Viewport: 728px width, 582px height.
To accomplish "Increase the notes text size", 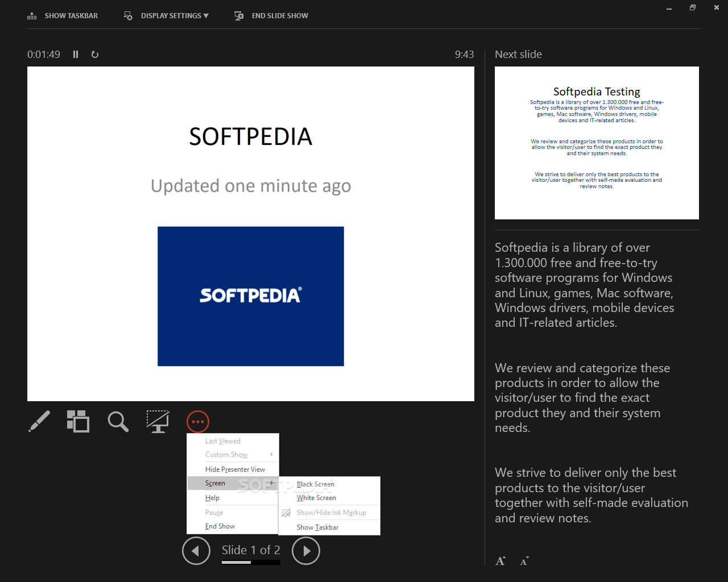I will [500, 561].
